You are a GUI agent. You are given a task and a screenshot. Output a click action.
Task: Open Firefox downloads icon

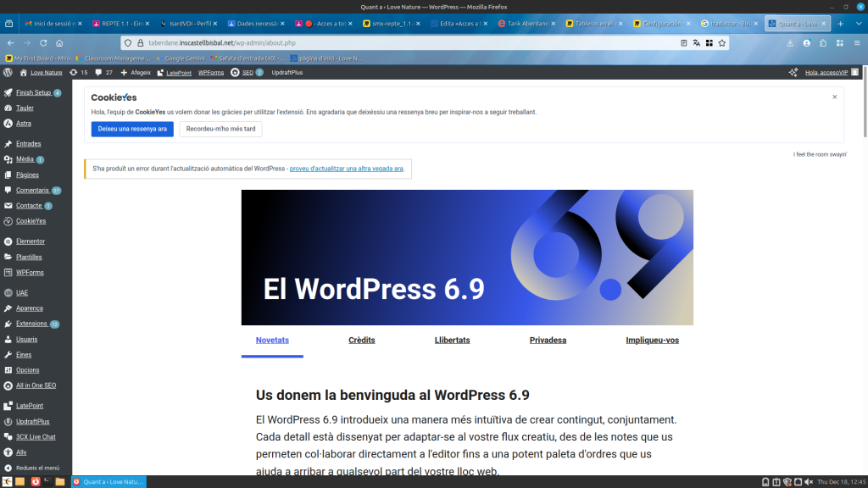(x=790, y=42)
